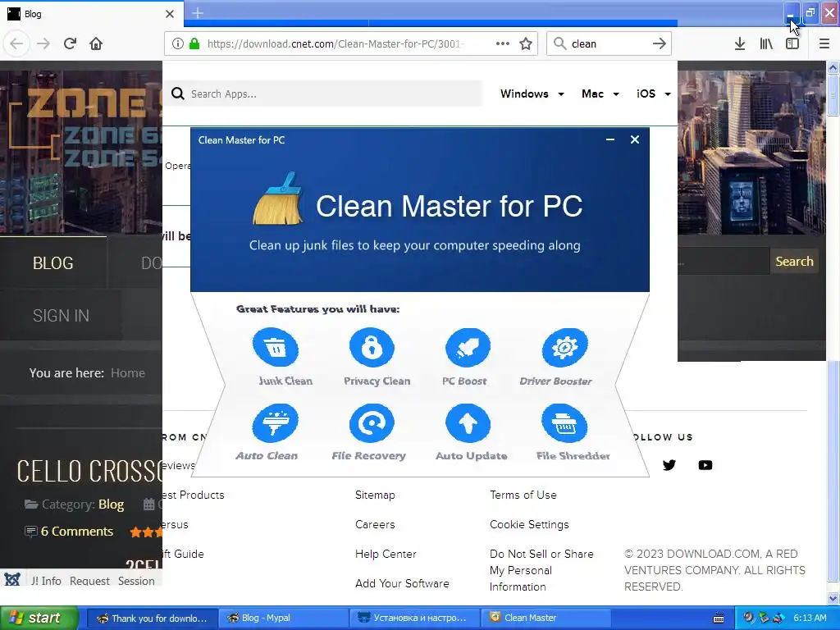Click the Auto Update arrow icon
840x630 pixels.
point(468,423)
